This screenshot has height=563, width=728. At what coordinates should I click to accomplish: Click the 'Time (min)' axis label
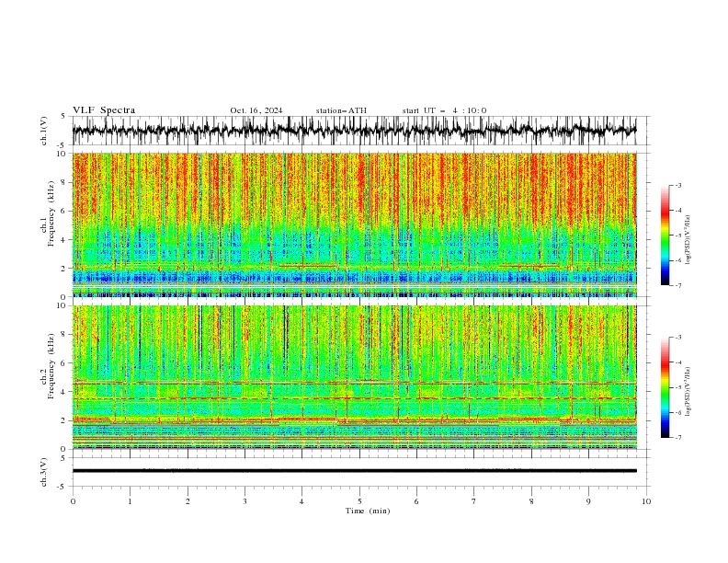pos(368,511)
